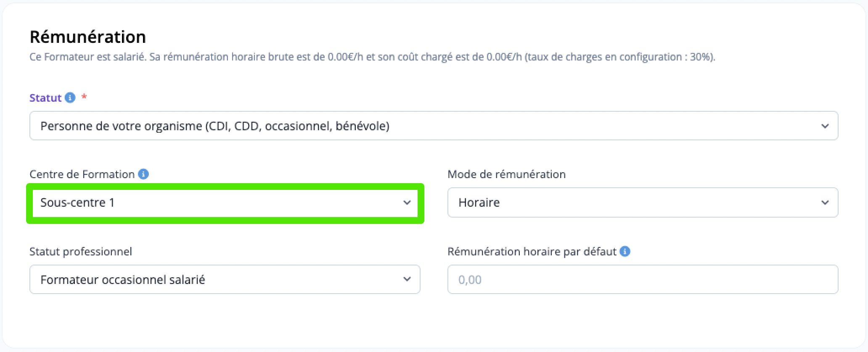868x352 pixels.
Task: Click the Ce Formateur est salarié description text
Action: point(372,57)
